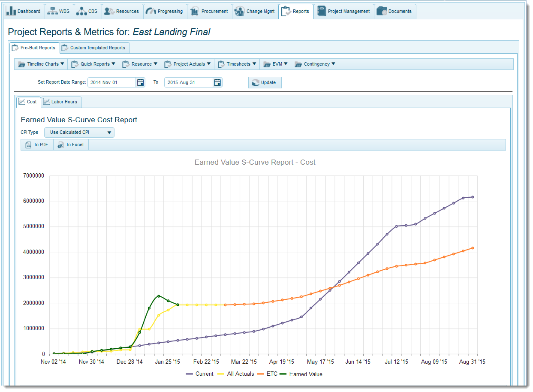Select the Pre-Built Reports subtab
The image size is (533, 392).
click(x=34, y=48)
